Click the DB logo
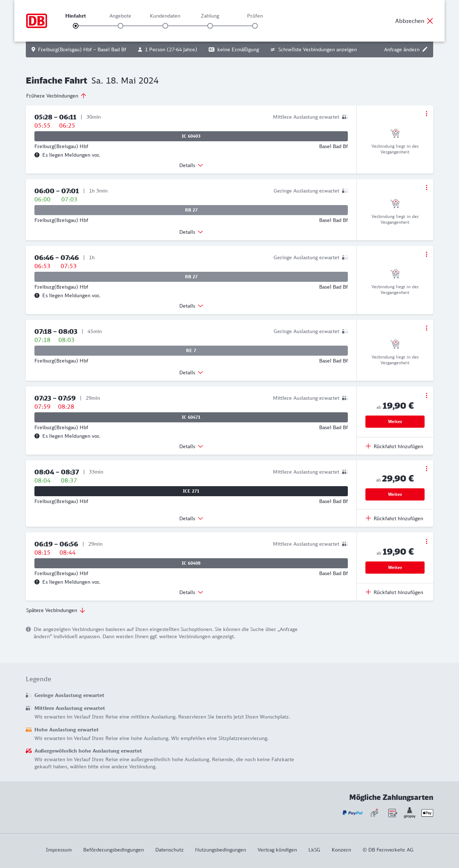Viewport: 459px width, 868px height. pyautogui.click(x=37, y=21)
